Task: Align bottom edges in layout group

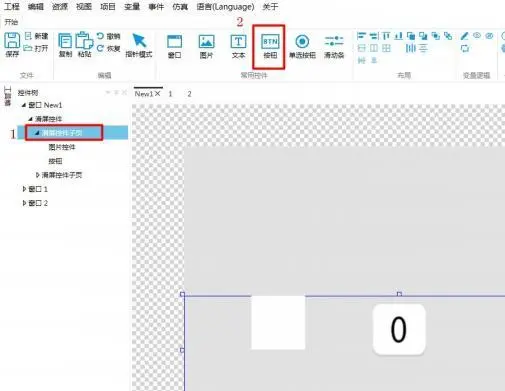Action: [398, 36]
